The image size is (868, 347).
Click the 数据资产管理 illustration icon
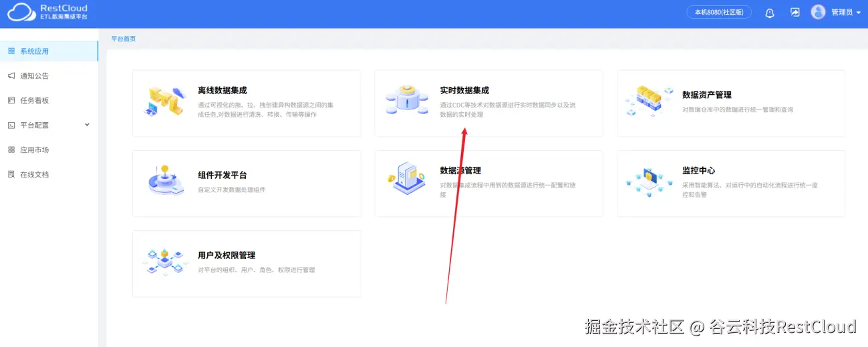(x=649, y=101)
